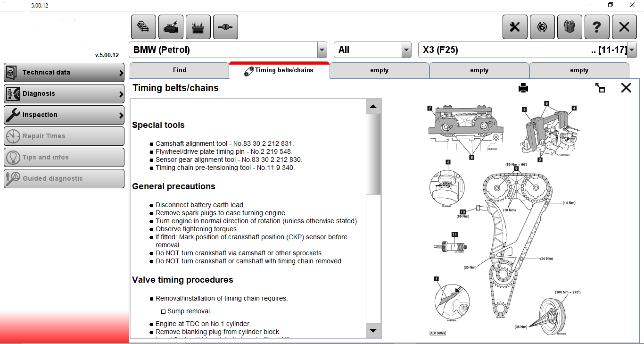The width and height of the screenshot is (644, 344).
Task: Switch to the Find tab
Action: [179, 70]
